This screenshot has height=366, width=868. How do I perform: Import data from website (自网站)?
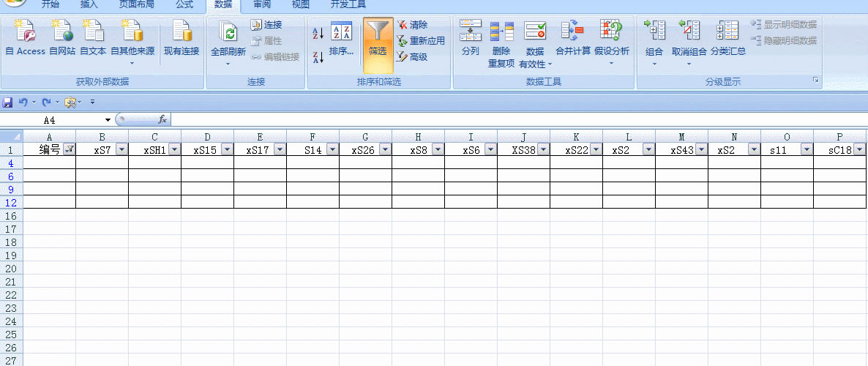[62, 37]
